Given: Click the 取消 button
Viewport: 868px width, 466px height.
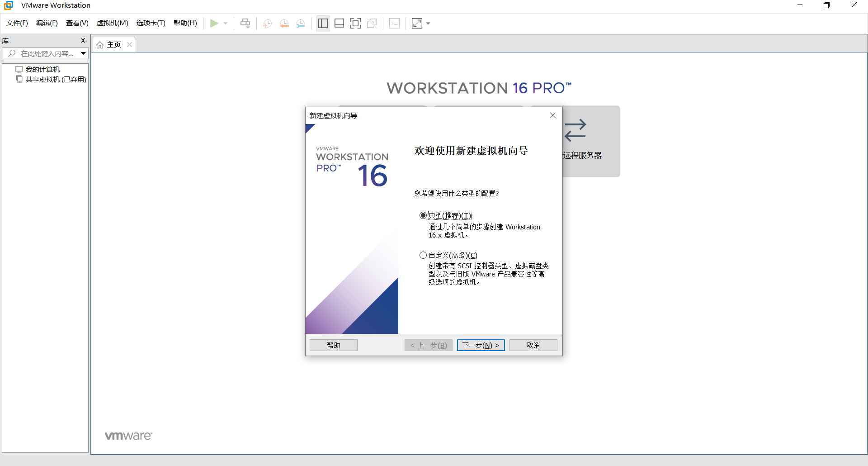Looking at the screenshot, I should coord(533,345).
